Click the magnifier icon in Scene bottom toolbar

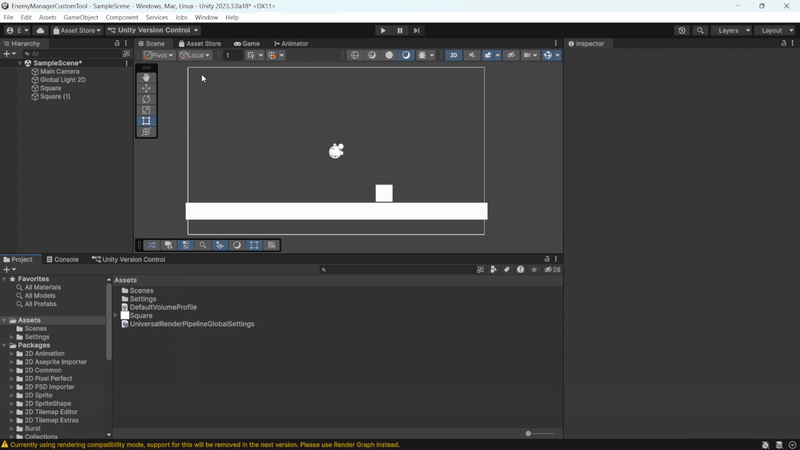click(x=203, y=245)
